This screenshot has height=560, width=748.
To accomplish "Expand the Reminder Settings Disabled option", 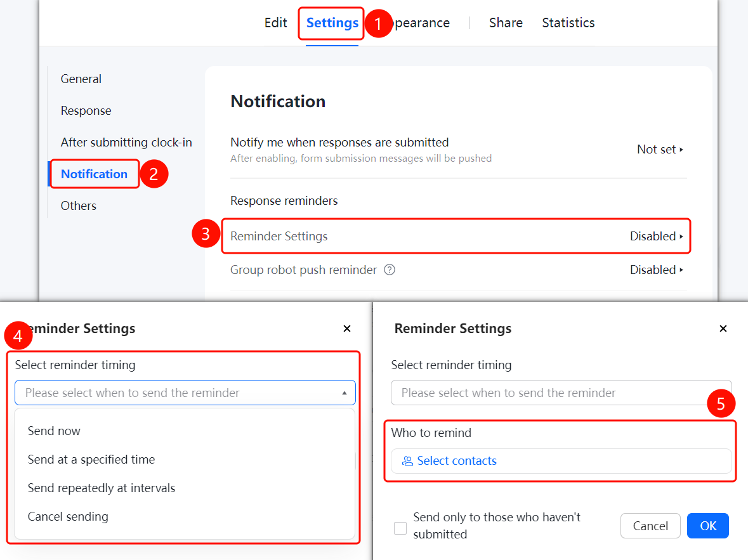I will (657, 236).
